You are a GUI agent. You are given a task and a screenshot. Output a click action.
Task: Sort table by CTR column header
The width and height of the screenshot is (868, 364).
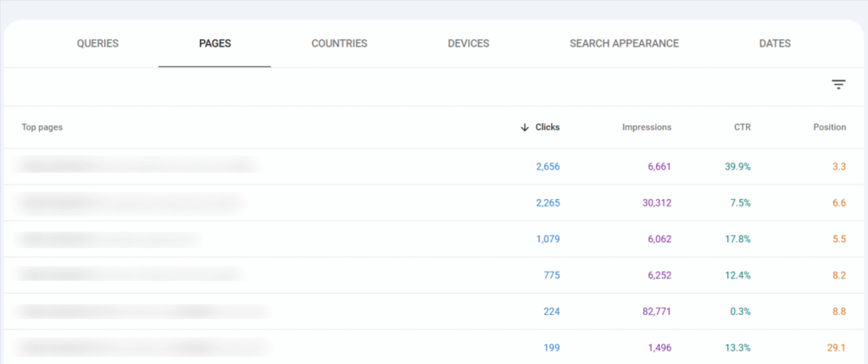742,128
